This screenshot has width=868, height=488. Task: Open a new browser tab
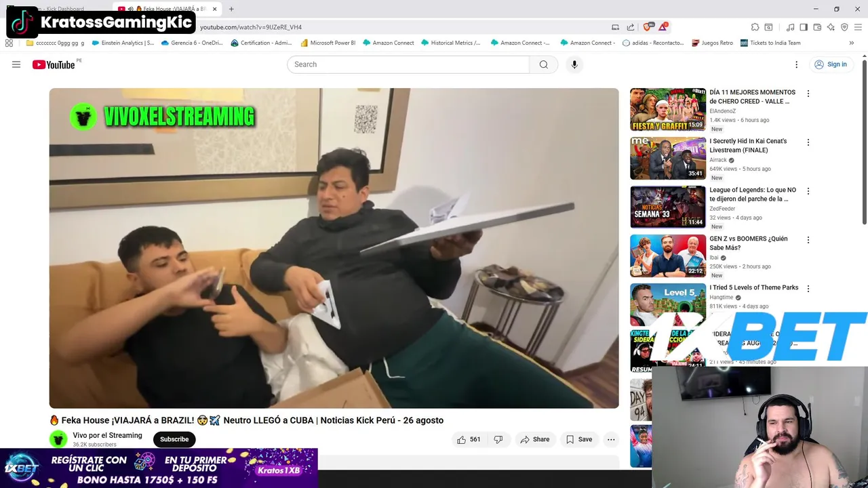point(231,9)
